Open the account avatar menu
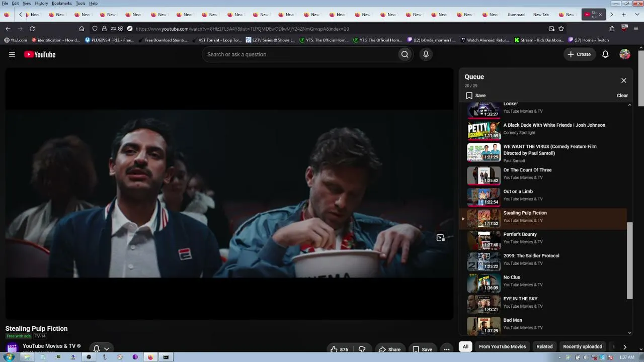644x362 pixels. click(x=624, y=54)
